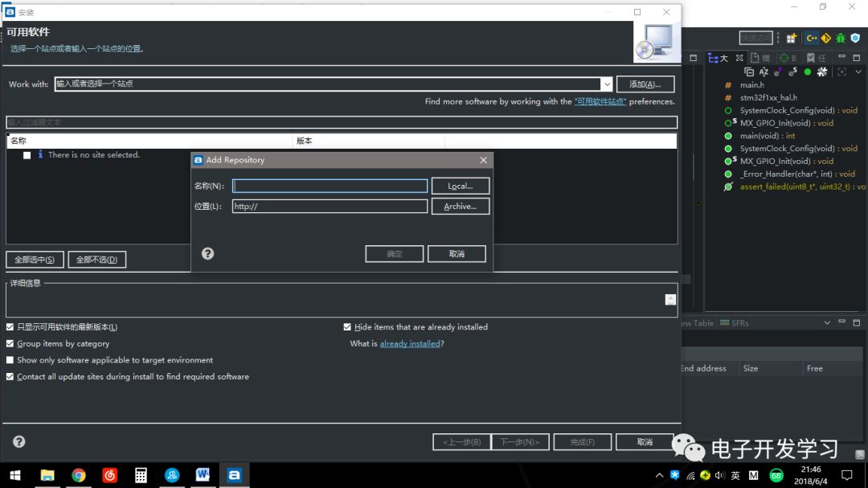Open Windows Start menu
The width and height of the screenshot is (868, 488).
coord(15,475)
